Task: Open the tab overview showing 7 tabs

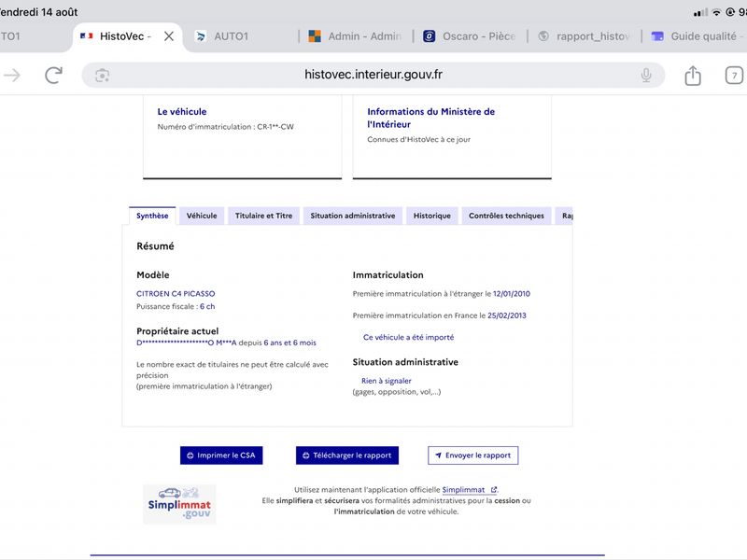Action: (x=734, y=76)
